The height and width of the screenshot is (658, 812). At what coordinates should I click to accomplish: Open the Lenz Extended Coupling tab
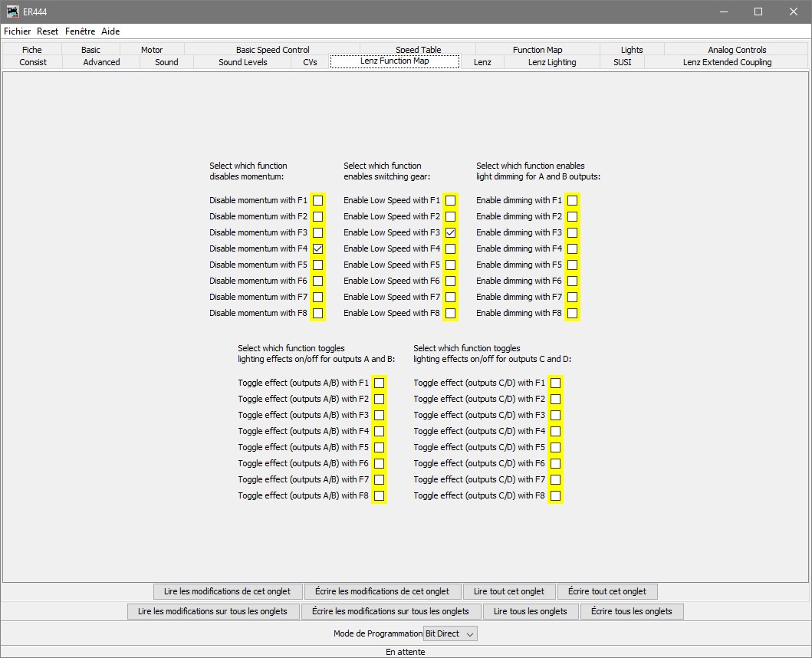727,62
